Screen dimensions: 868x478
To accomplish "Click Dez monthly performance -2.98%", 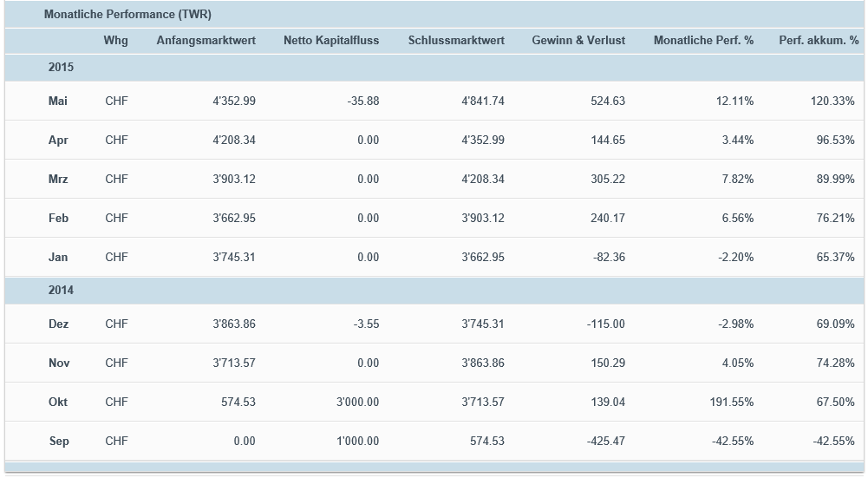I will [x=735, y=324].
